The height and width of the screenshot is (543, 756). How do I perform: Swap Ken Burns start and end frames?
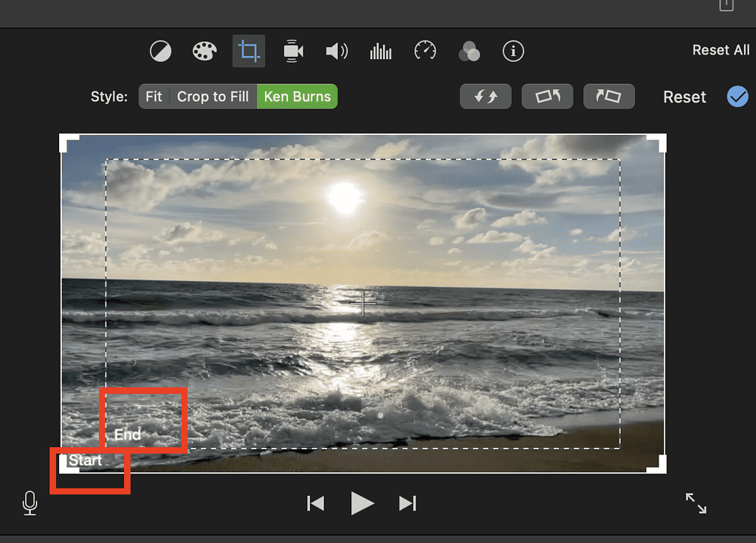pyautogui.click(x=485, y=97)
